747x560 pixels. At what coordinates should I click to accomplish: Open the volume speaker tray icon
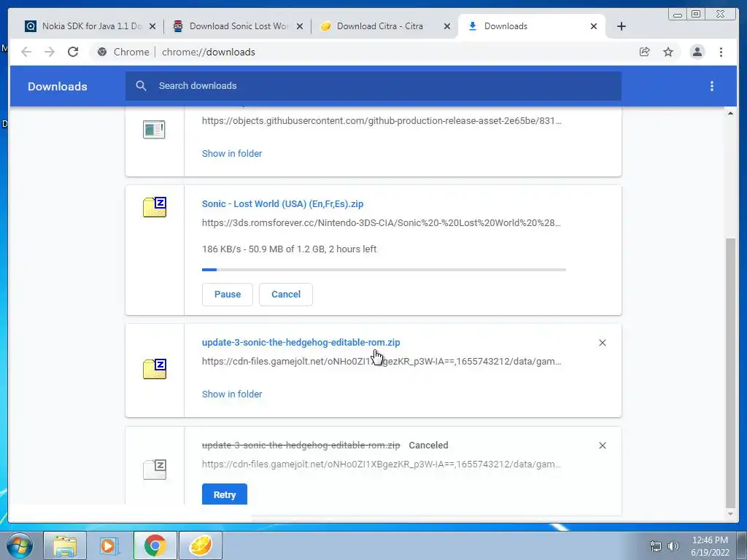673,546
